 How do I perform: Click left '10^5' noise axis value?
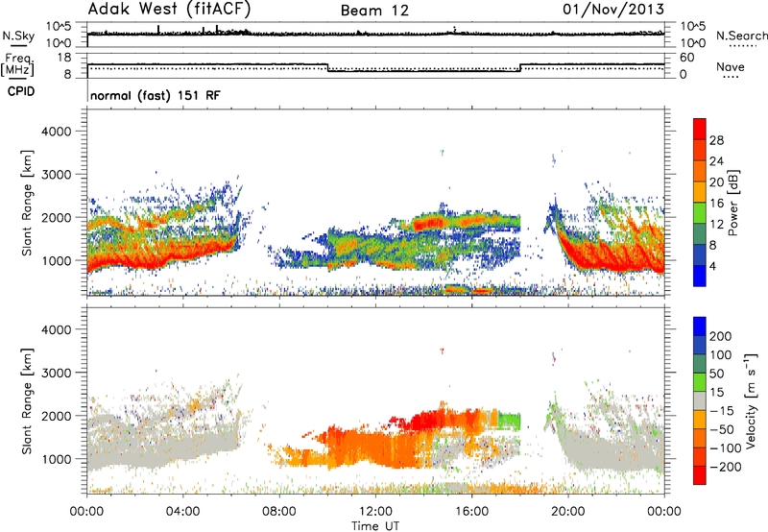click(59, 27)
